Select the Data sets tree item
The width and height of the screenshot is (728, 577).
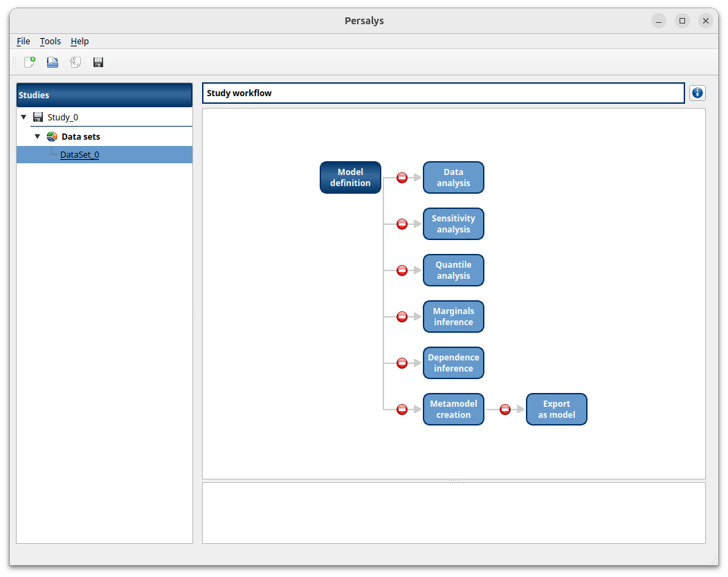pos(81,136)
